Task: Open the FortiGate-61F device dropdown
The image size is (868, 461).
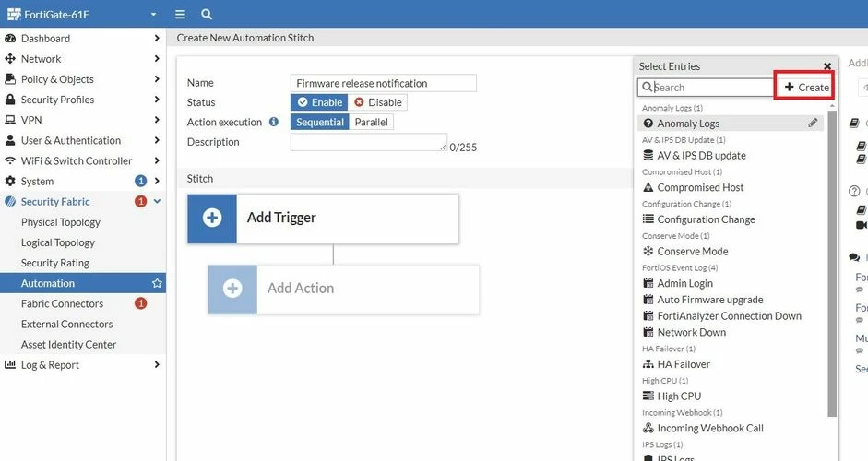Action: 153,15
